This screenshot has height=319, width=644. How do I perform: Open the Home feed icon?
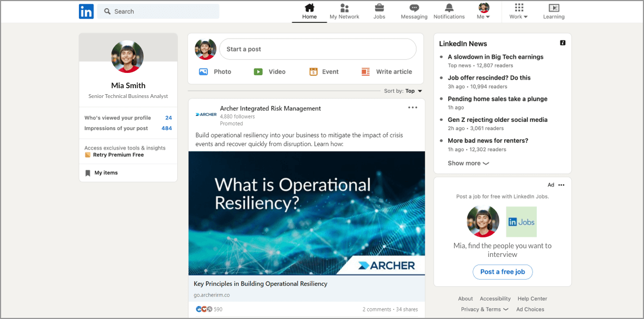tap(309, 8)
